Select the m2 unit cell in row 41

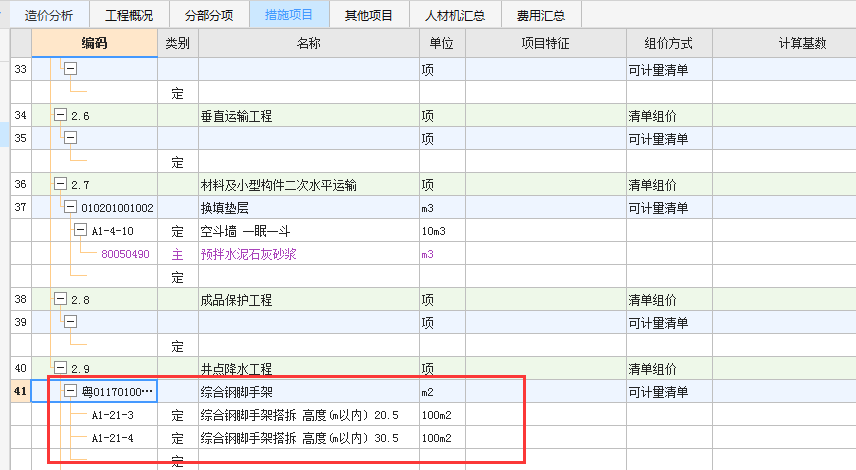pyautogui.click(x=442, y=392)
